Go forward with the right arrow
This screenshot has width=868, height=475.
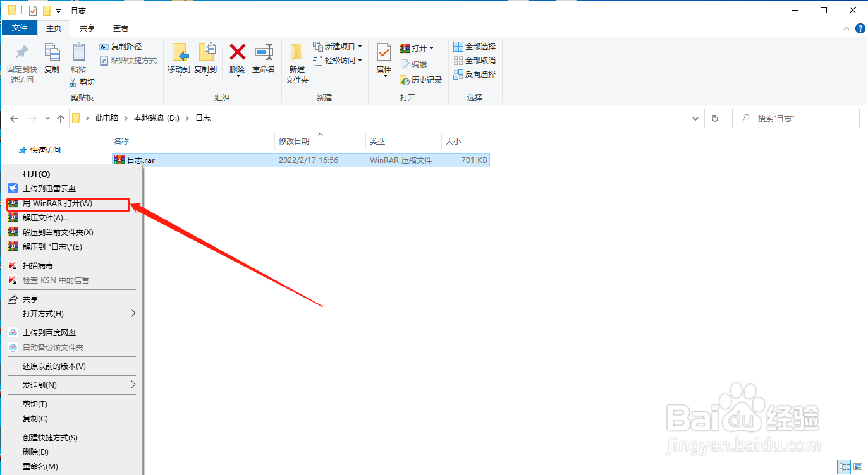(x=33, y=118)
